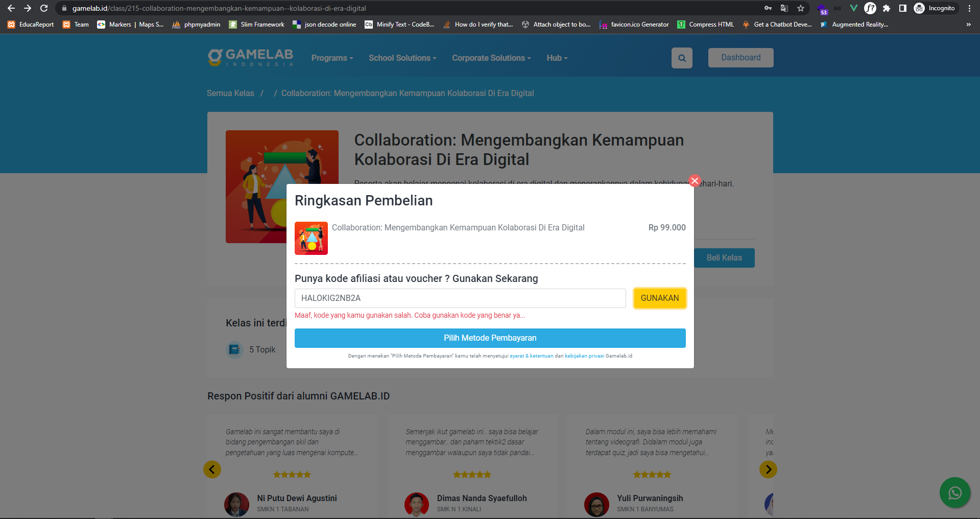Click the Gamelab Indonesia logo
The image size is (980, 519).
pyautogui.click(x=250, y=57)
